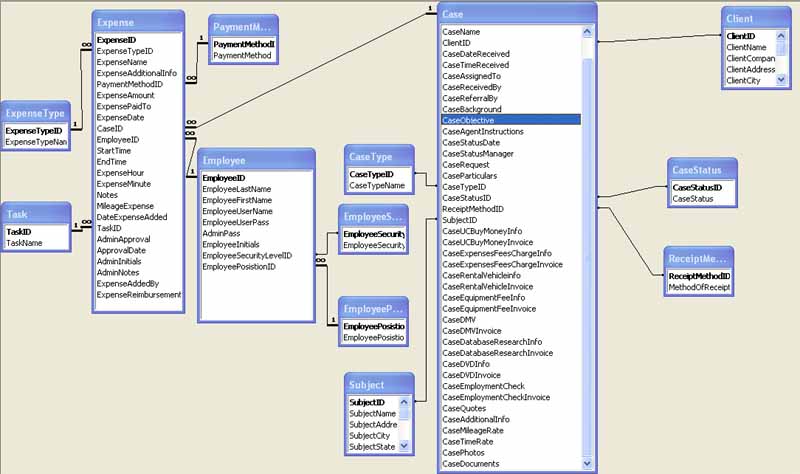
Task: Select the Subject table title bar
Action: 379,385
